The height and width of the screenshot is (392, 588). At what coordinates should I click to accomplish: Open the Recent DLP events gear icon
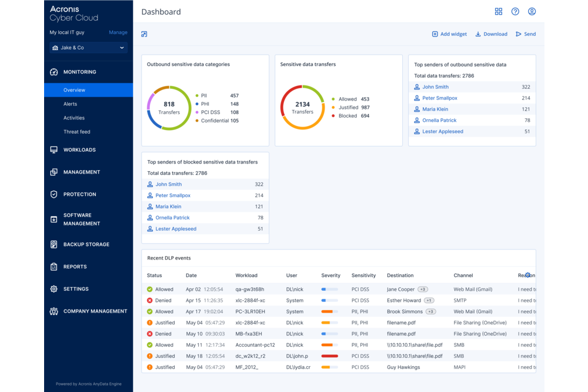click(x=527, y=275)
